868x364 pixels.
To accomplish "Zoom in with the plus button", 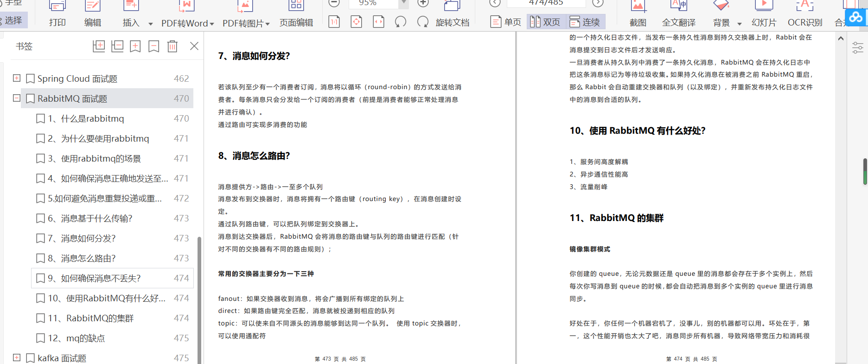I will (423, 3).
